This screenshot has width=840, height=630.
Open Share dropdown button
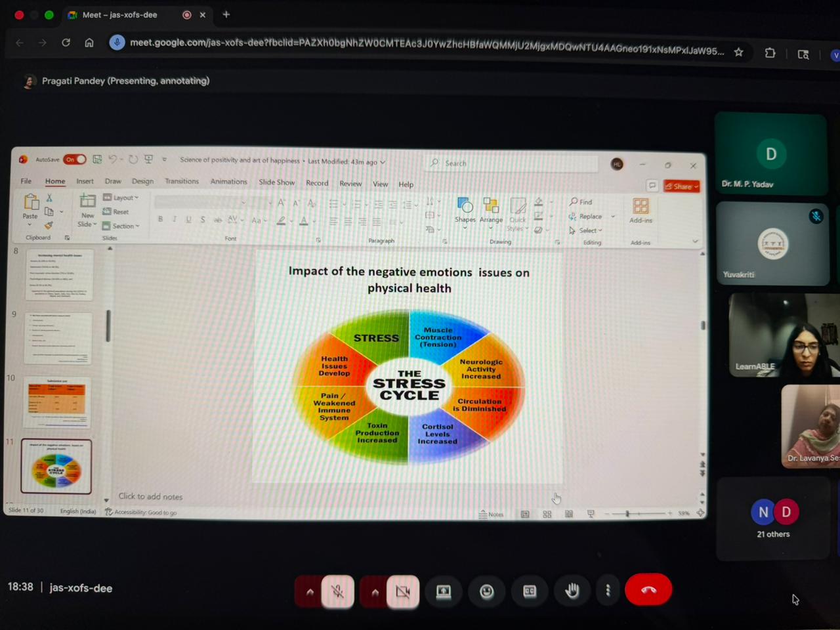click(682, 186)
